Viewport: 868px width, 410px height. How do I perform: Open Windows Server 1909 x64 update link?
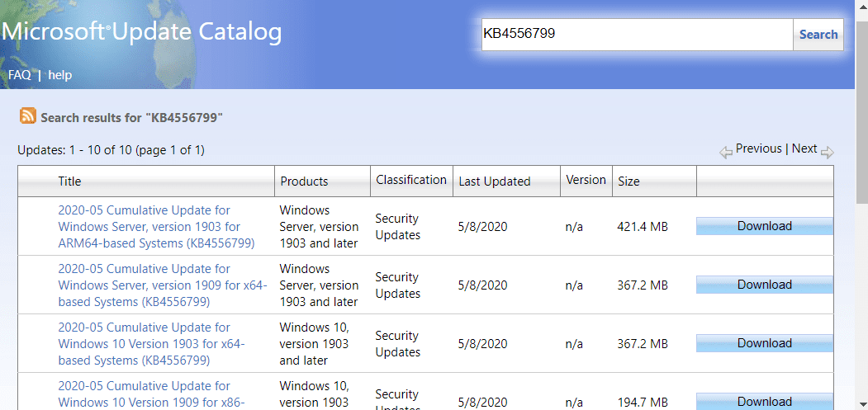(162, 285)
